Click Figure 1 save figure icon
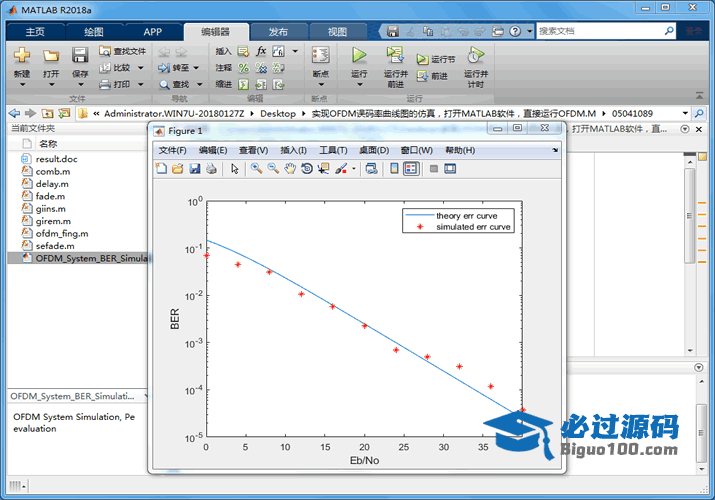The image size is (715, 500). pos(195,169)
